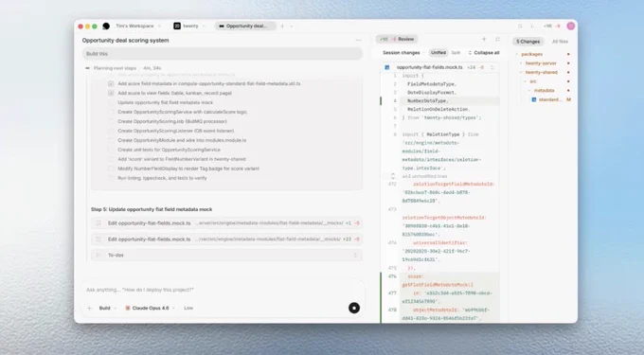
Task: Click file icon beside opportunity-flat-fields.mock.ts header
Action: pyautogui.click(x=387, y=67)
